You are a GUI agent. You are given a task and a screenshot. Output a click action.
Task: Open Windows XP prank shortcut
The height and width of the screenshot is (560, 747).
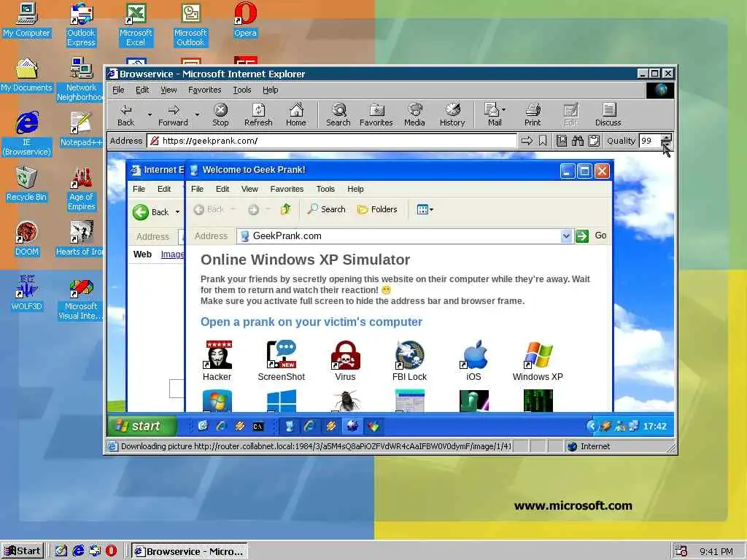click(538, 361)
